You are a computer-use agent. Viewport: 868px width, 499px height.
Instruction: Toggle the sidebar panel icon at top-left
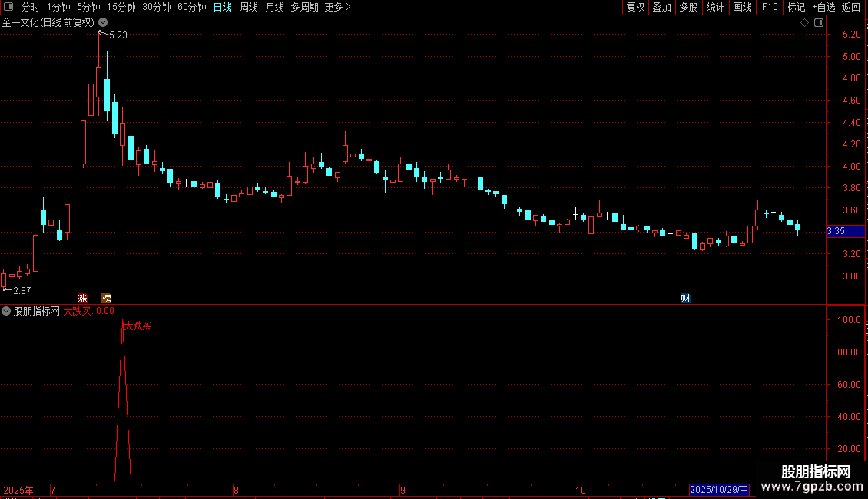[x=8, y=7]
